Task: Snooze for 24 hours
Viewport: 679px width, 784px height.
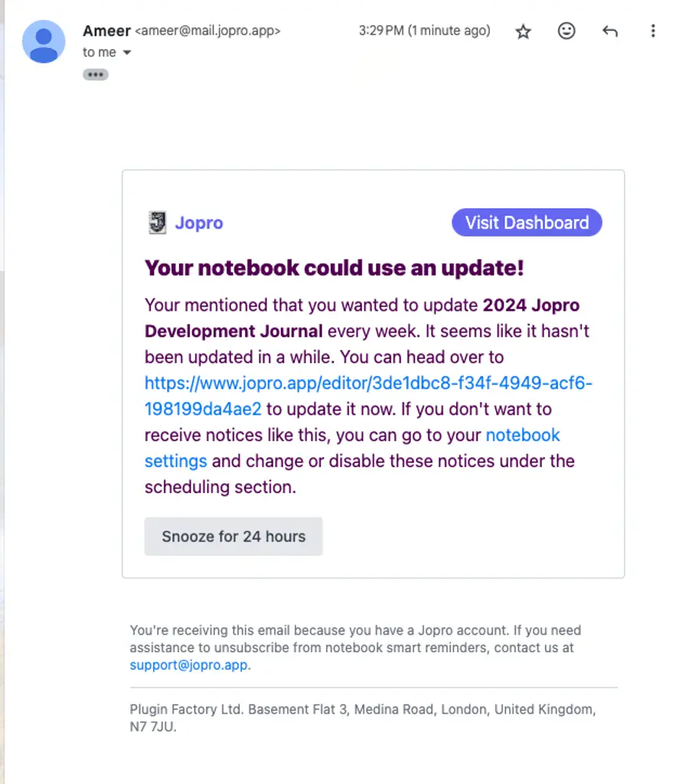Action: tap(233, 537)
